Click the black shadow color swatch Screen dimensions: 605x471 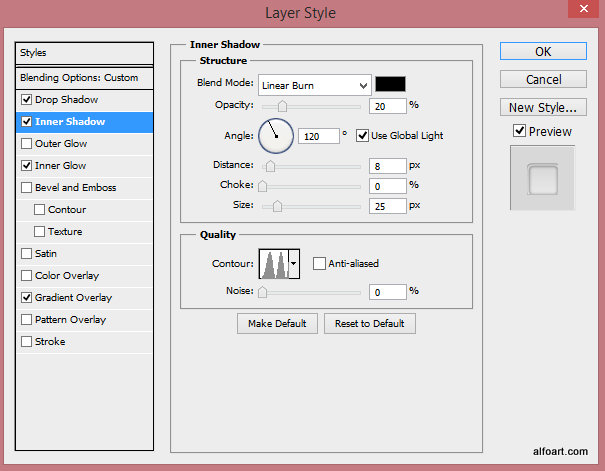(x=391, y=84)
